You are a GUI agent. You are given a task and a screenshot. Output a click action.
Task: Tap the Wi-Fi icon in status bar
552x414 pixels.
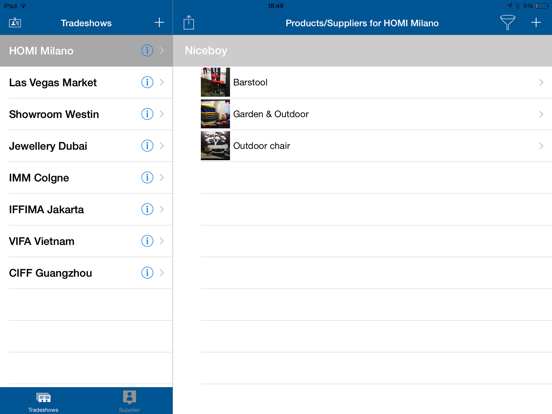(23, 6)
